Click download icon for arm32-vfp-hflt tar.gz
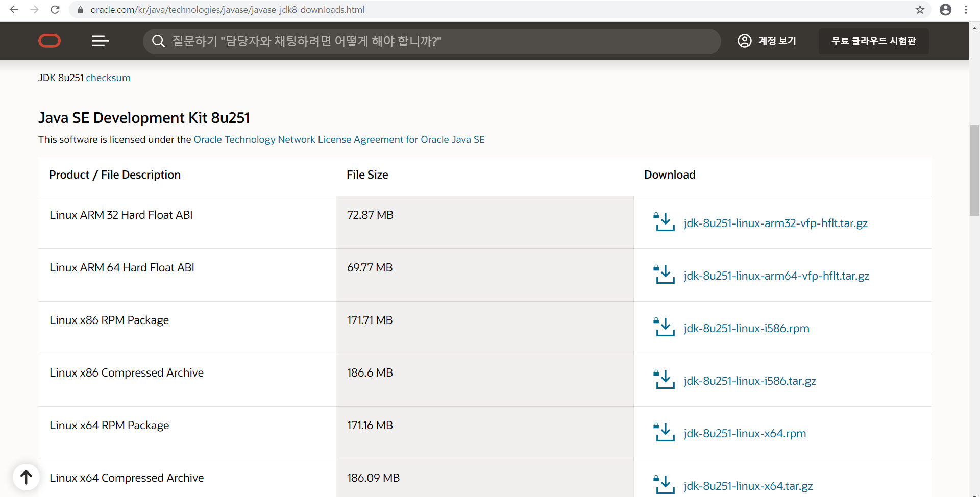This screenshot has width=980, height=497. click(664, 222)
